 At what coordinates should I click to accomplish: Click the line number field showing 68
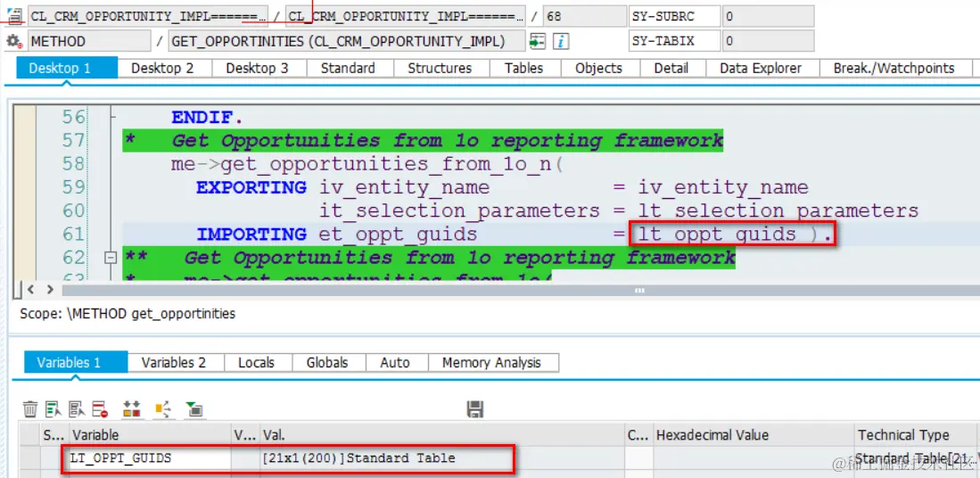(x=583, y=16)
